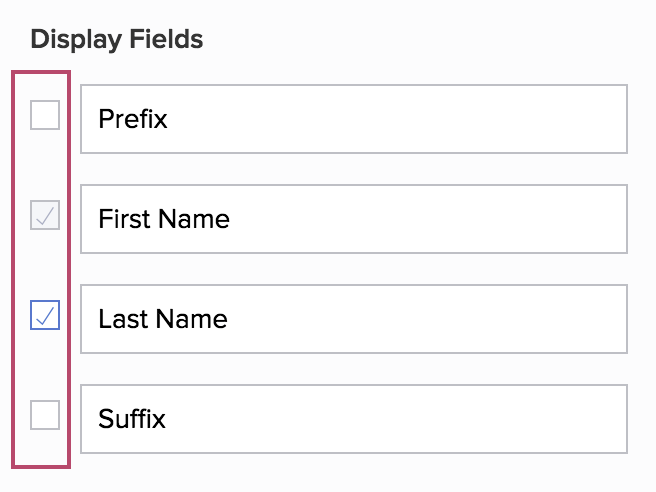The height and width of the screenshot is (492, 656).
Task: Enable the Suffix display field checkbox
Action: point(45,415)
